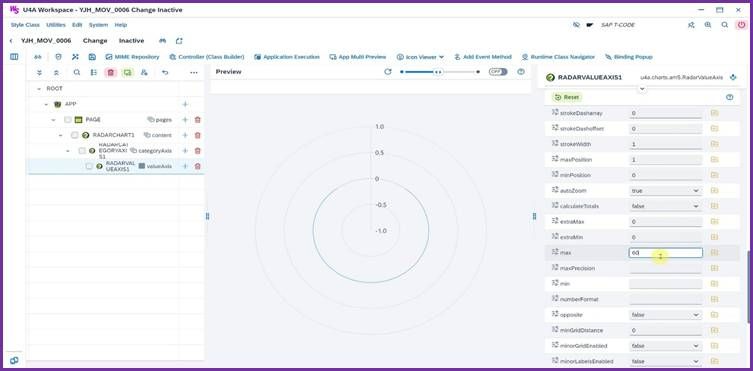The height and width of the screenshot is (371, 753).
Task: Click the tree search magnifier icon
Action: (x=77, y=72)
